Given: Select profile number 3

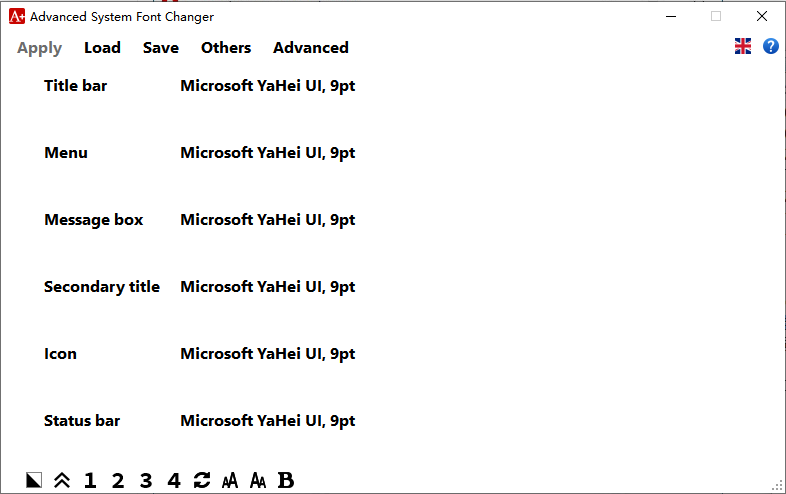Looking at the screenshot, I should point(146,481).
